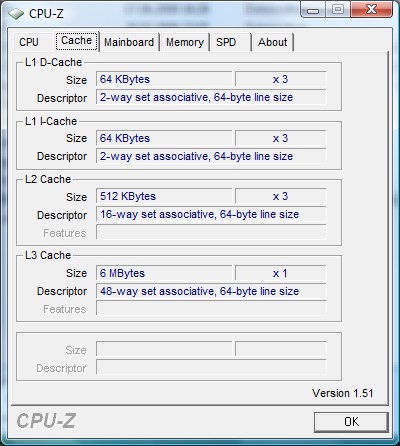The image size is (400, 446).
Task: Click L3 descriptor 48-way set associative
Action: pyautogui.click(x=211, y=291)
